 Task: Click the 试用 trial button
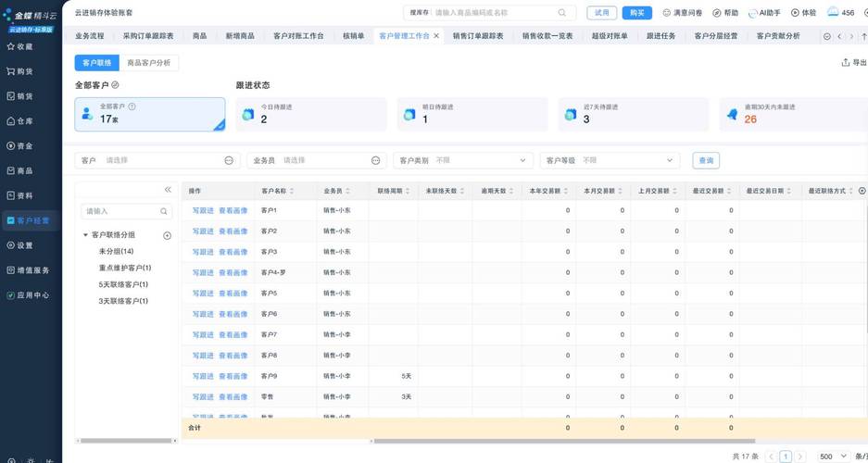click(602, 13)
